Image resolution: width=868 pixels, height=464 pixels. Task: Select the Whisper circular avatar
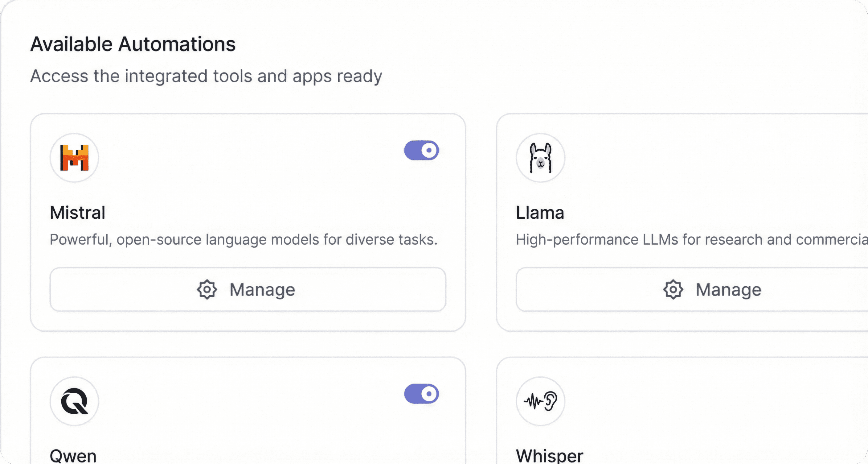(x=540, y=401)
